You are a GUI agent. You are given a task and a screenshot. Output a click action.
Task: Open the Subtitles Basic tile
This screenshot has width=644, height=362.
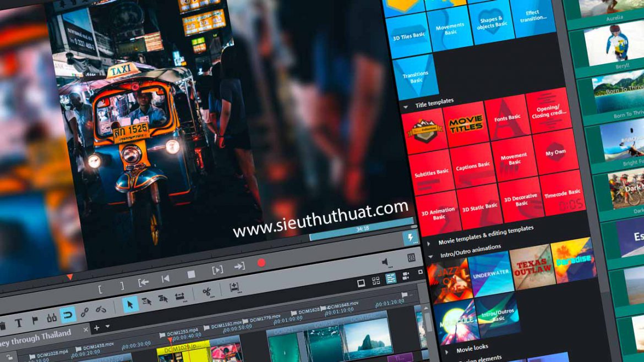tap(431, 173)
